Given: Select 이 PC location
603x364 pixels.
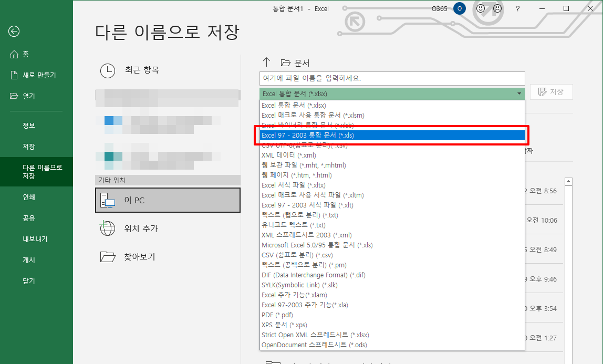Looking at the screenshot, I should coord(168,200).
